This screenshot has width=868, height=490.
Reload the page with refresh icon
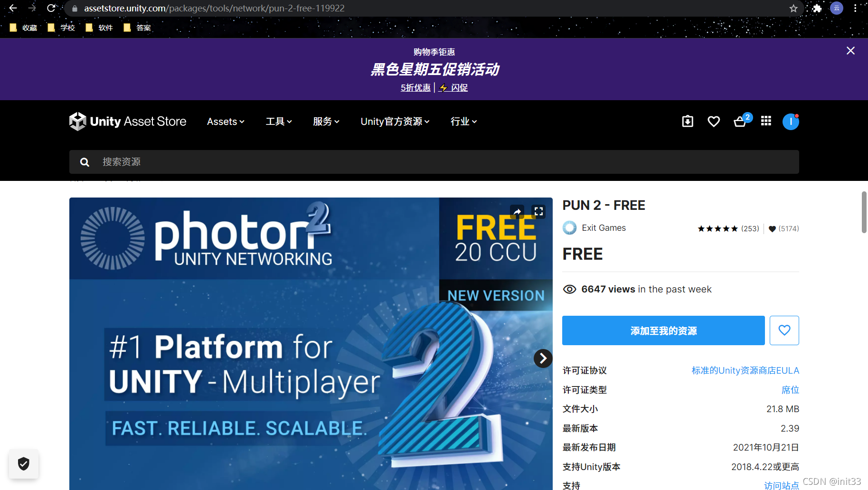coord(51,8)
